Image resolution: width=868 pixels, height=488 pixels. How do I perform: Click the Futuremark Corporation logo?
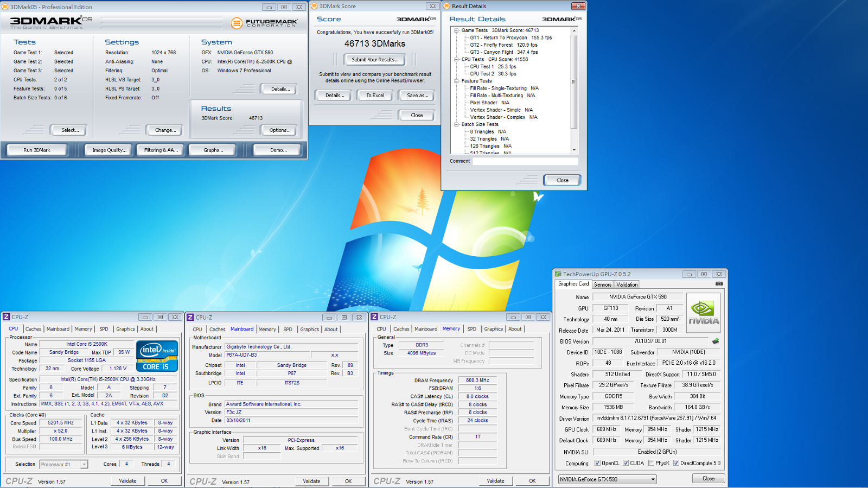coord(264,23)
